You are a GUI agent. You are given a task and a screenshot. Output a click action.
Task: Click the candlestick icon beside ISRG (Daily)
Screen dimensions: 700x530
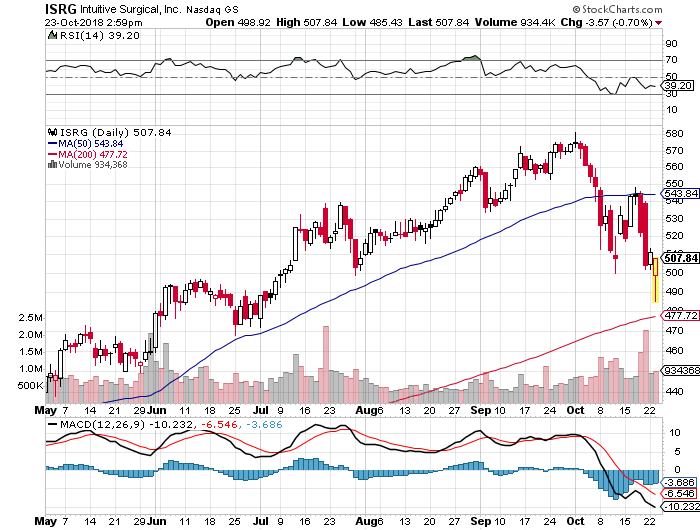[x=53, y=132]
